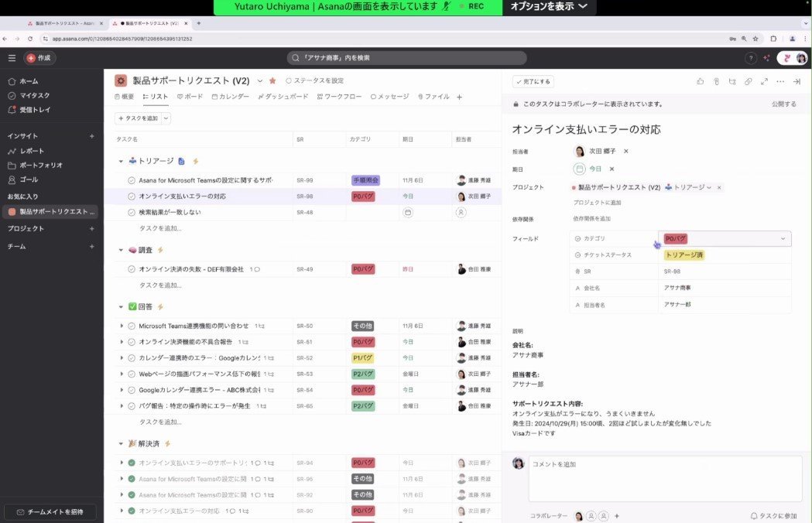
Task: Set due date icon for 検索結果が一致しない
Action: tap(408, 212)
